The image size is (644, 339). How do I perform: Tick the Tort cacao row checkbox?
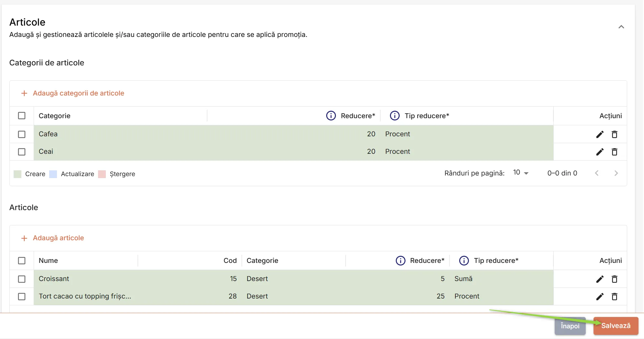pyautogui.click(x=22, y=297)
